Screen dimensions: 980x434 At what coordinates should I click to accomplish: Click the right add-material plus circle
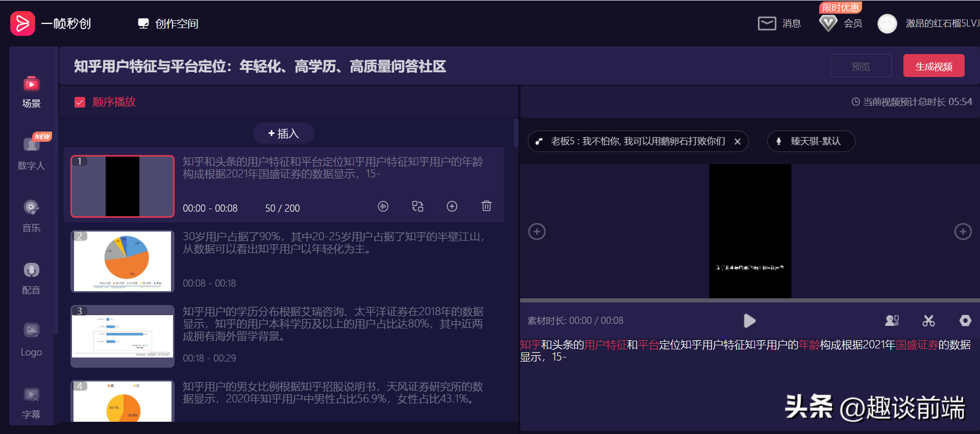pyautogui.click(x=963, y=232)
